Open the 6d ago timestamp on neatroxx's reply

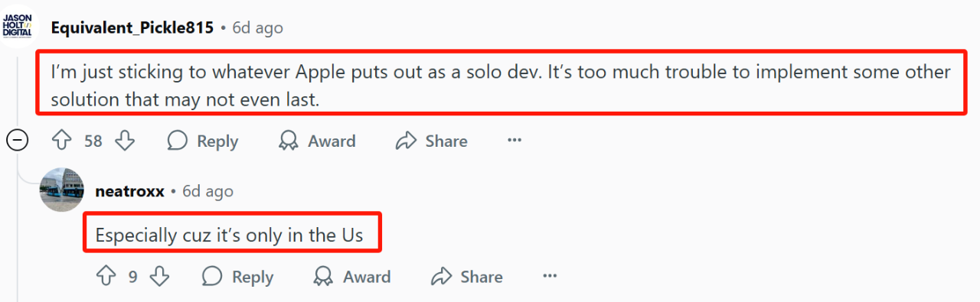(207, 191)
